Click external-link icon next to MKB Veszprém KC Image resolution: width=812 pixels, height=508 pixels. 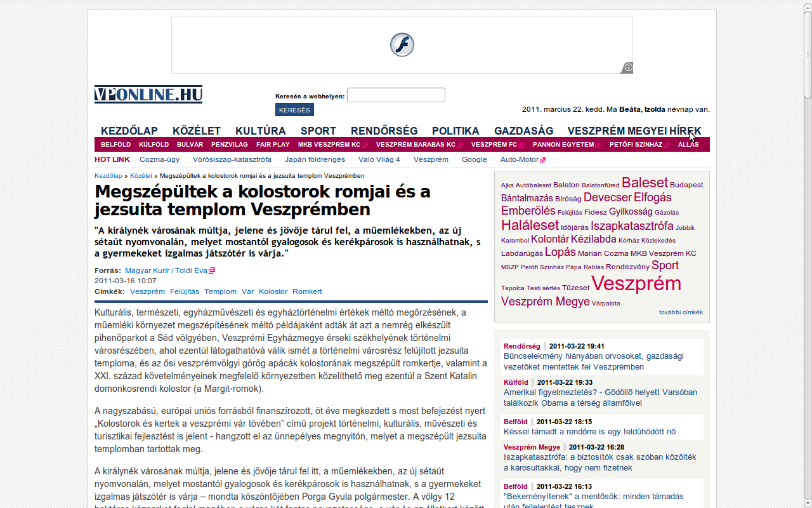tap(365, 145)
